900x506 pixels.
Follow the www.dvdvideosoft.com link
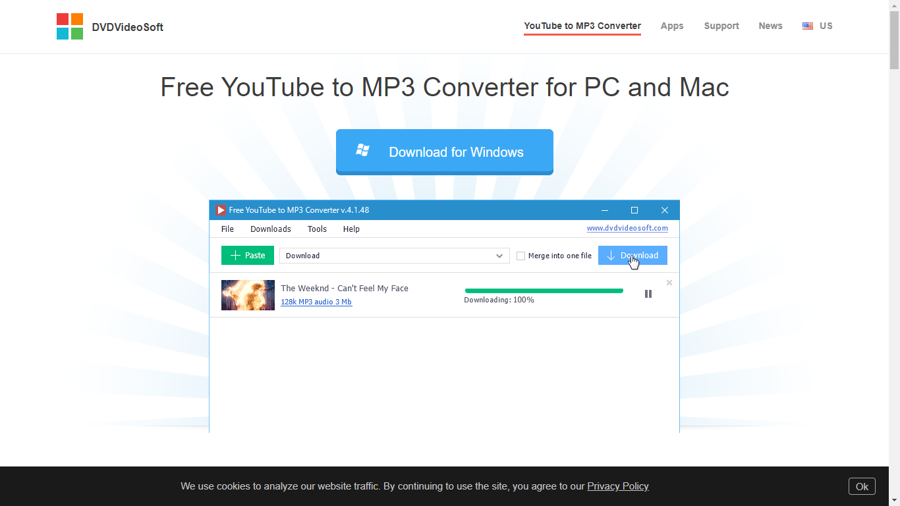tap(627, 228)
